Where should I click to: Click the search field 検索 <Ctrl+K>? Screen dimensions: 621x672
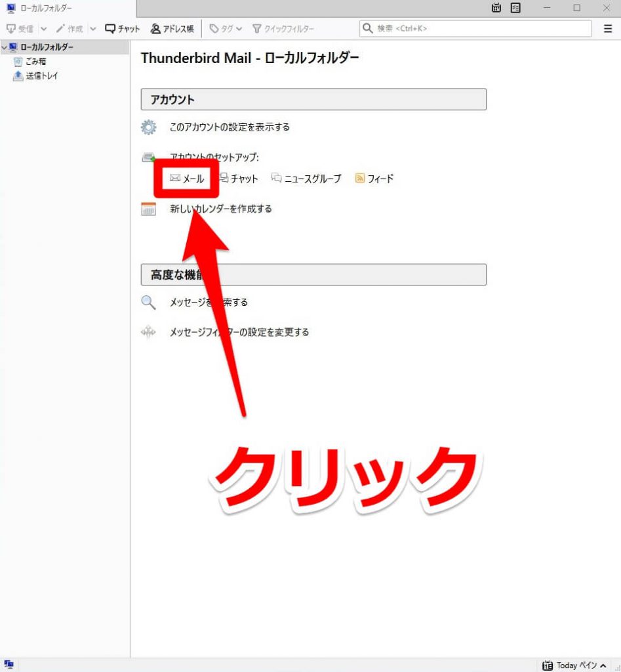point(475,28)
